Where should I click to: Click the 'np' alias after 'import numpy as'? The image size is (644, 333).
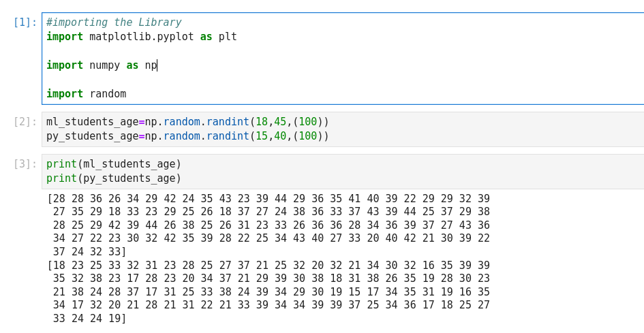click(151, 65)
